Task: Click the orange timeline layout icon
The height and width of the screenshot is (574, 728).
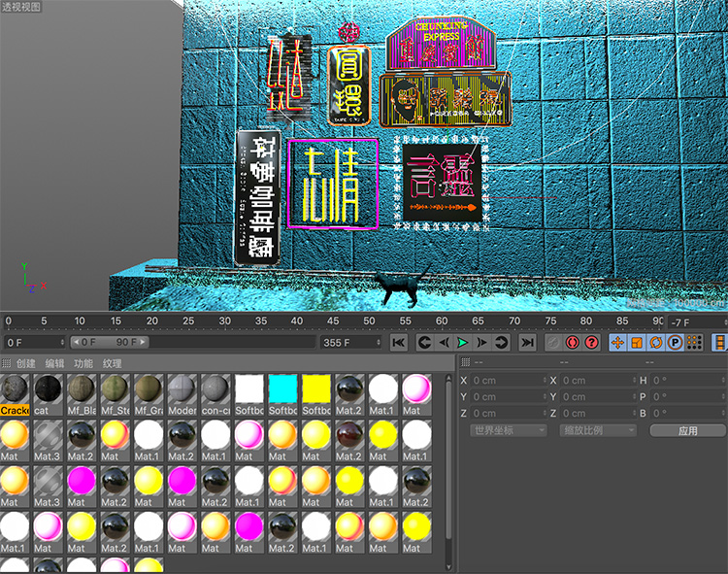Action: click(x=720, y=343)
